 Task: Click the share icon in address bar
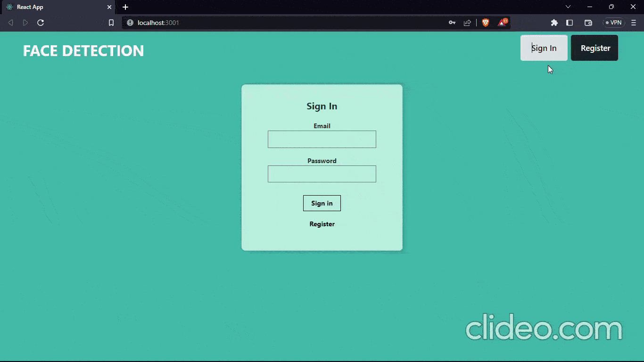tap(467, 23)
